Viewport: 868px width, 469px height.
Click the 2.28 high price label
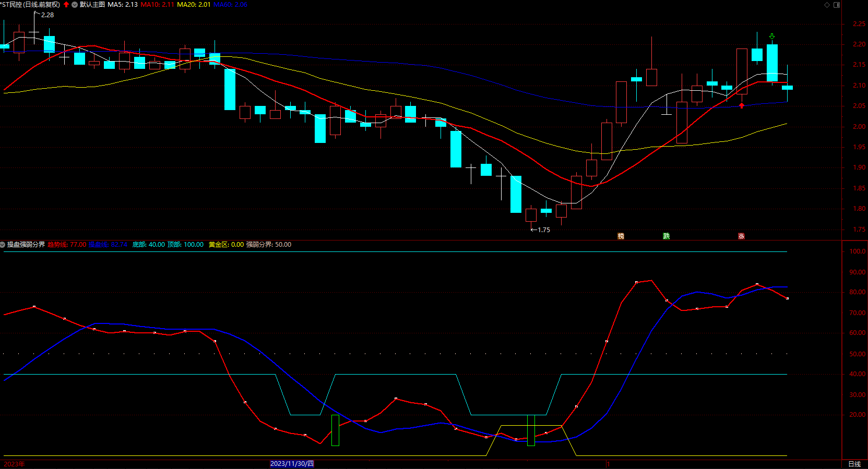point(47,15)
